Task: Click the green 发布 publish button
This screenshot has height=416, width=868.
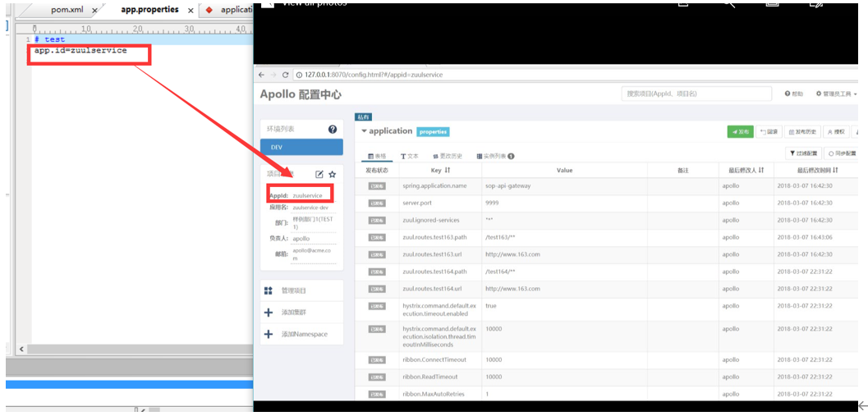Action: pyautogui.click(x=740, y=131)
